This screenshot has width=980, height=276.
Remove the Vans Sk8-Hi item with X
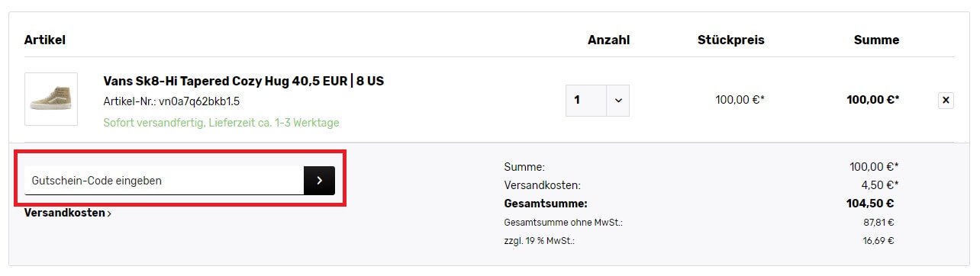pos(946,100)
